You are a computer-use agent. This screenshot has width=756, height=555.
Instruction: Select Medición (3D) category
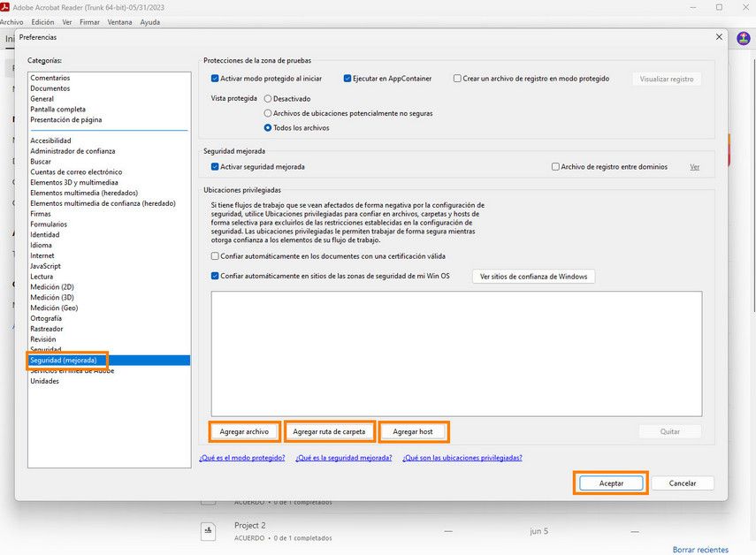pos(52,297)
